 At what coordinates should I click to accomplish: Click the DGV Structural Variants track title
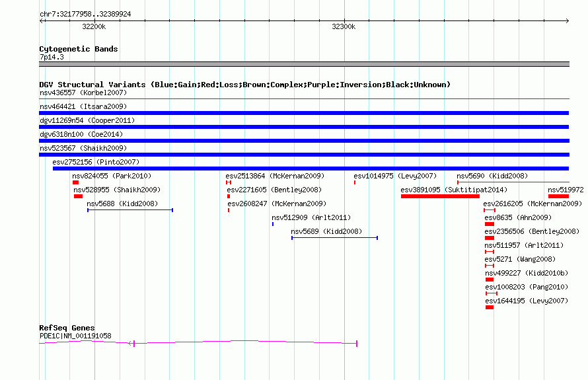245,85
